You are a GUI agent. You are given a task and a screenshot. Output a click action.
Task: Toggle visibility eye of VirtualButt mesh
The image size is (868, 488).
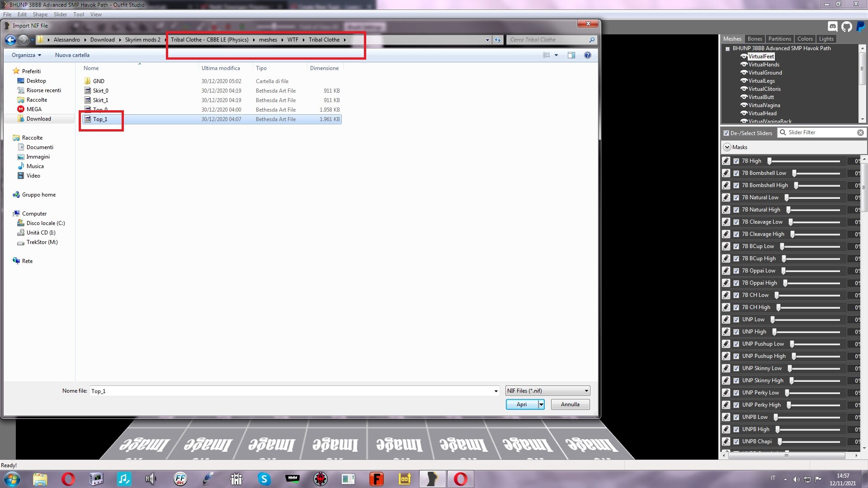744,97
